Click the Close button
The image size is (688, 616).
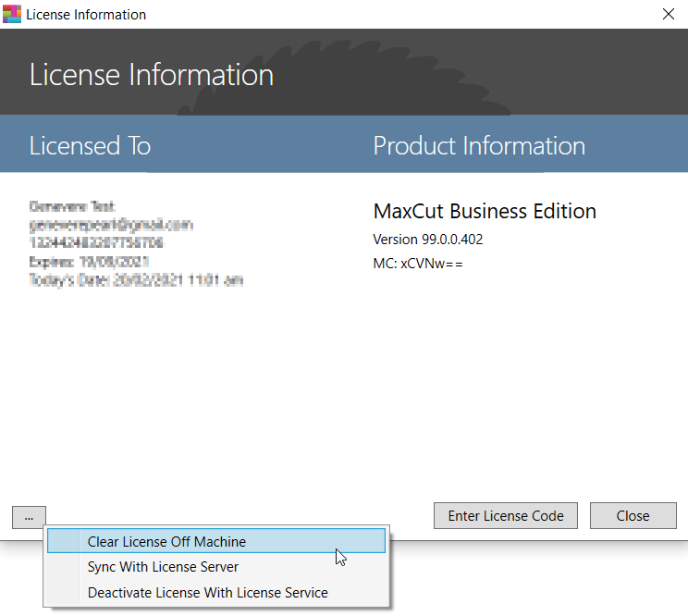pyautogui.click(x=633, y=516)
